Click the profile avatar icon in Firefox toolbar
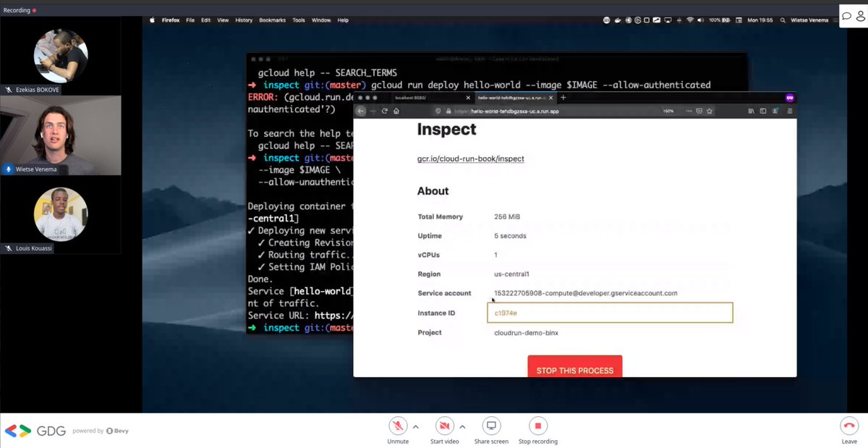 776,111
